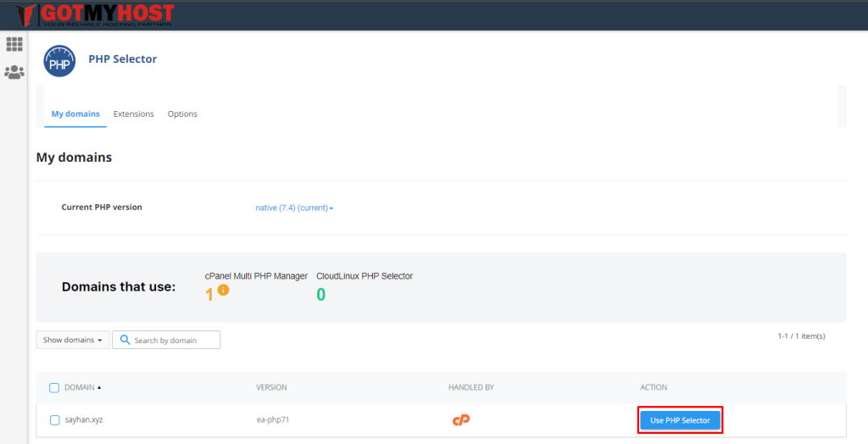Tick the select-all checkbox in table header
The image size is (868, 444).
(x=54, y=388)
